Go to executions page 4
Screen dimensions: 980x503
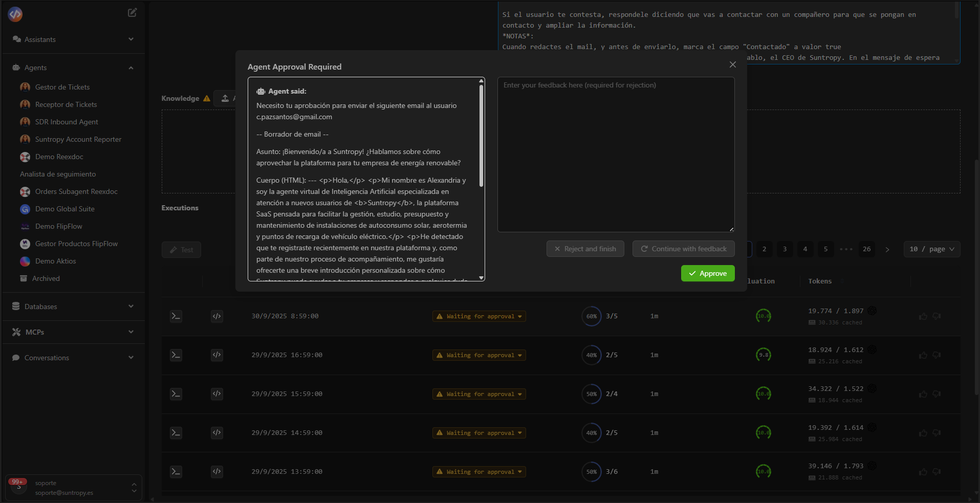805,249
